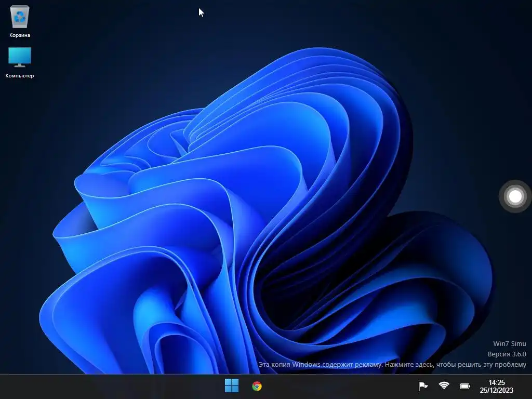This screenshot has height=399, width=532.
Task: Click the Wi-Fi tray icon
Action: (x=444, y=385)
